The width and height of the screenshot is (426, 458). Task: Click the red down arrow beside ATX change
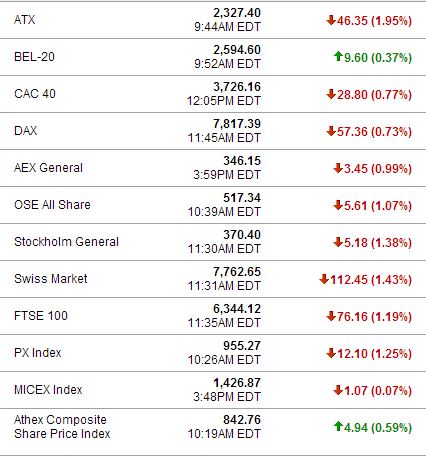(331, 20)
